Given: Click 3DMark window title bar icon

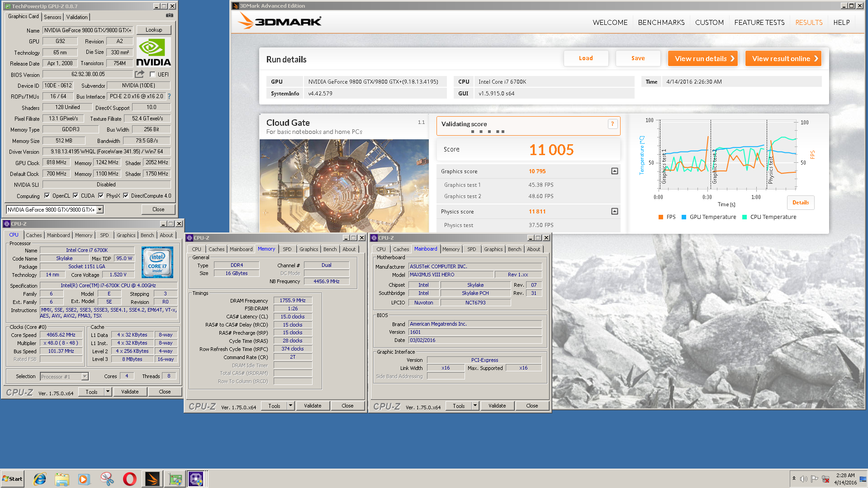Looking at the screenshot, I should (x=235, y=6).
